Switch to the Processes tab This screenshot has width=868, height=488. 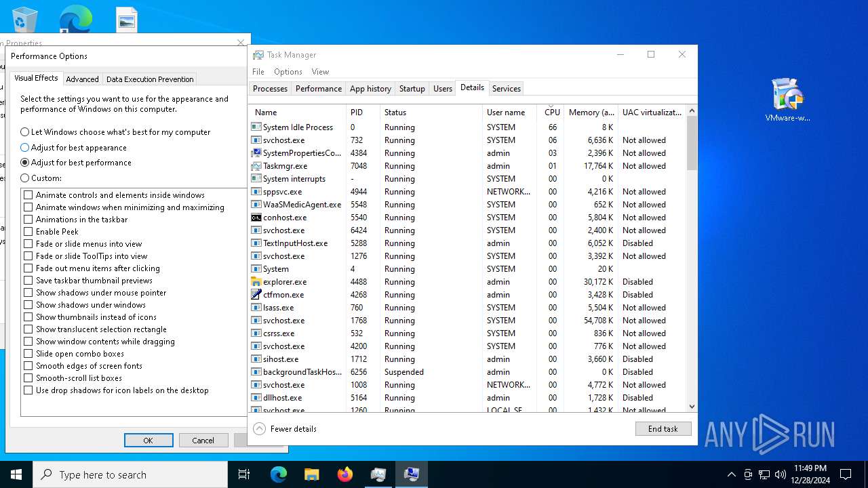pos(270,89)
